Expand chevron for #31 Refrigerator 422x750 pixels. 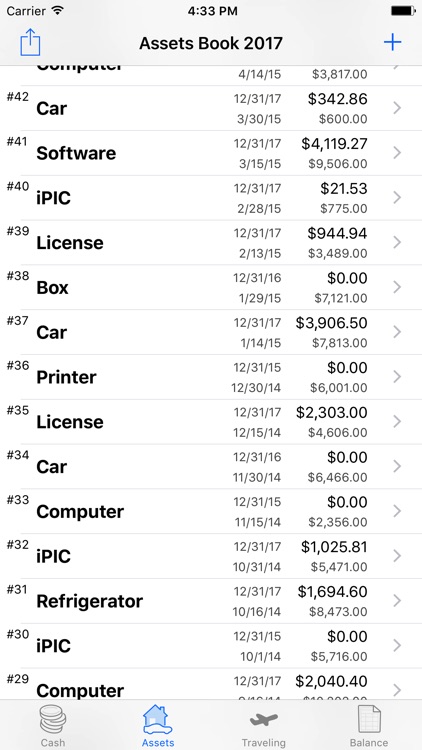pyautogui.click(x=397, y=601)
